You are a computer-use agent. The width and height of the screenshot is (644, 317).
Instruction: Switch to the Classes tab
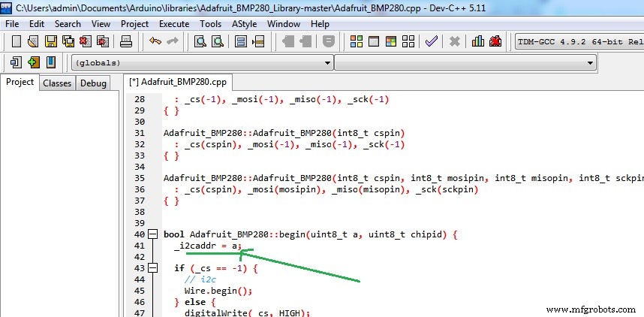click(57, 83)
